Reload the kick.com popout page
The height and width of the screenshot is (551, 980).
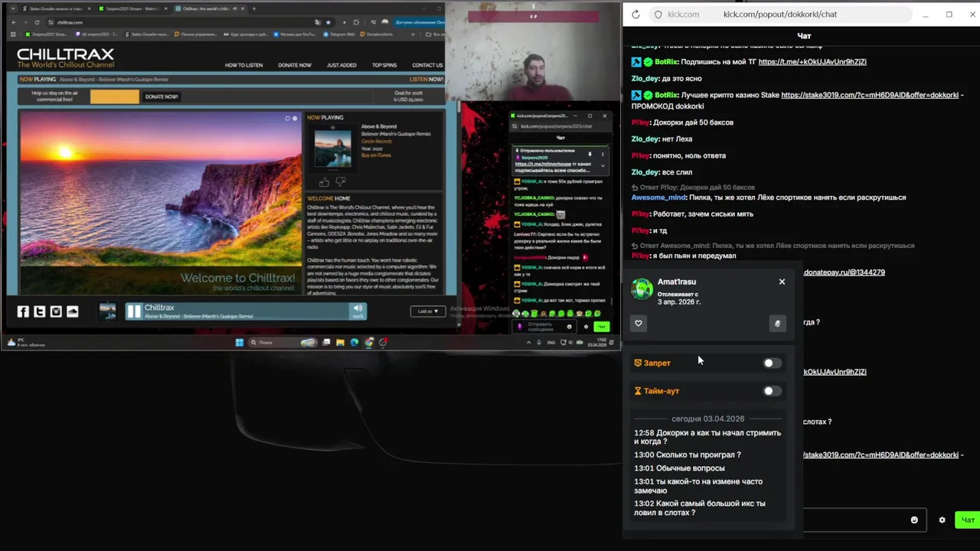[635, 15]
